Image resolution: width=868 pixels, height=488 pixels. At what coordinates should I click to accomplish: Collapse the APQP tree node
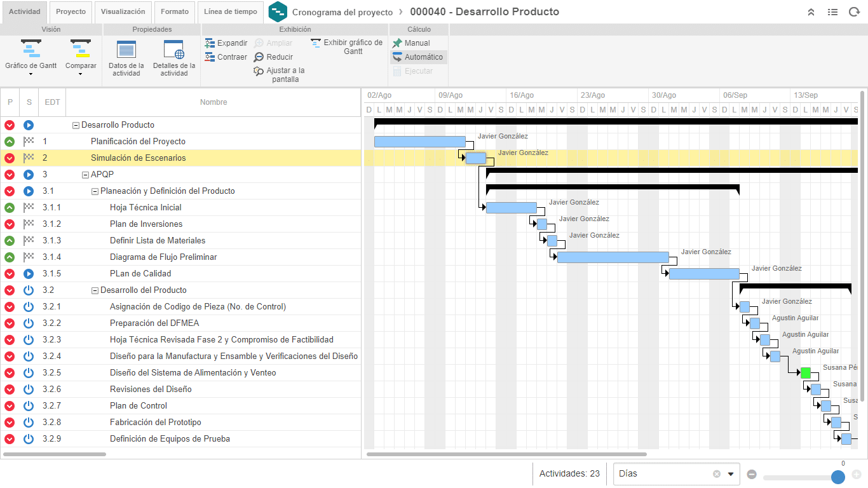[x=86, y=175]
